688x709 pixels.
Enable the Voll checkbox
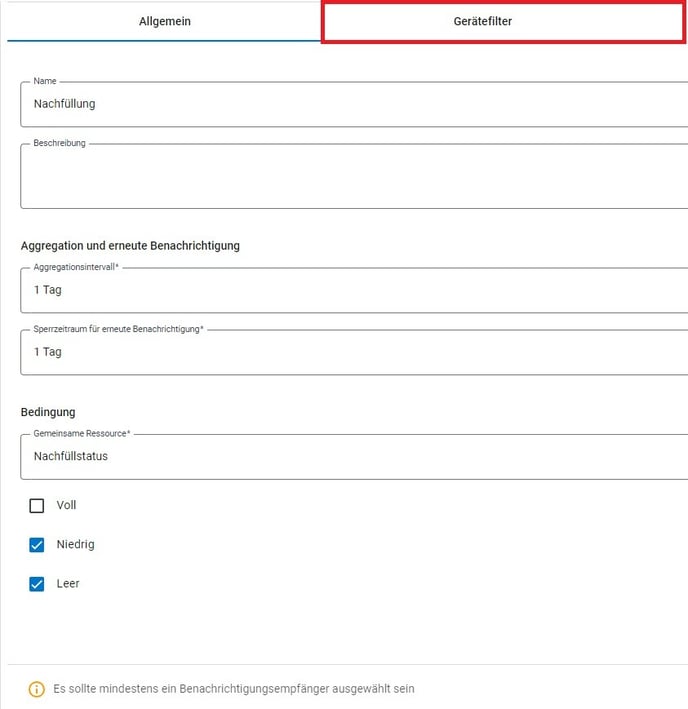pyautogui.click(x=37, y=506)
